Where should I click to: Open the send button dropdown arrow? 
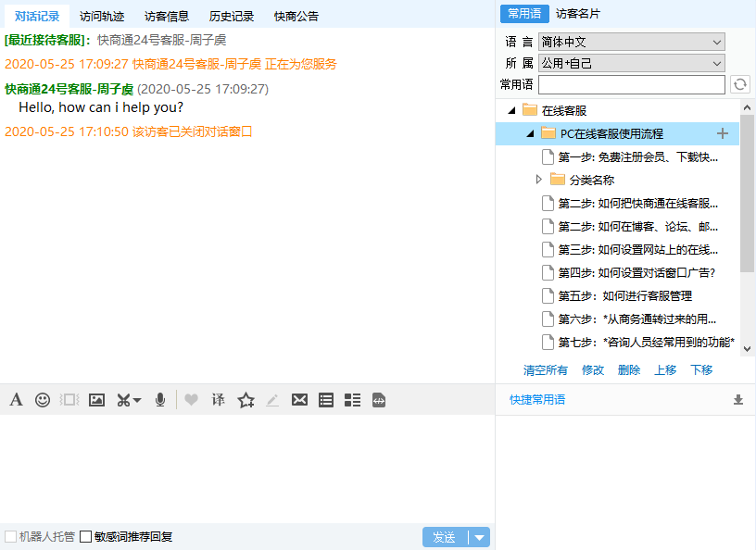[479, 537]
